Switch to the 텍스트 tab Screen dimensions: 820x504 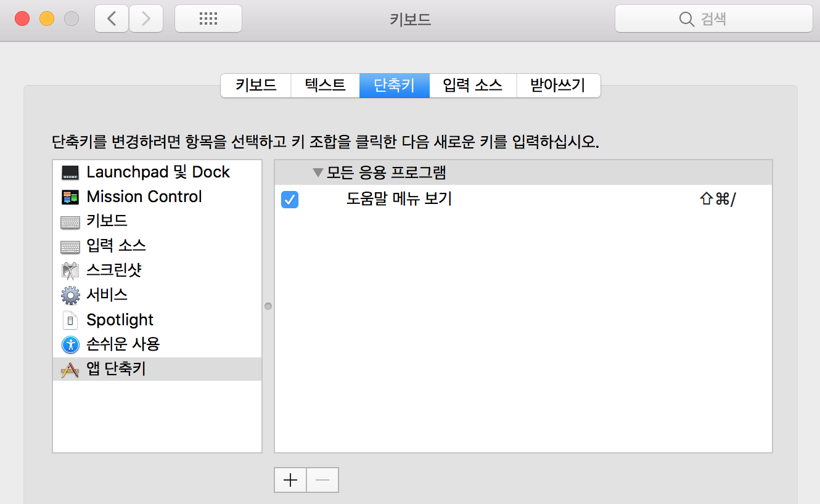tap(326, 85)
